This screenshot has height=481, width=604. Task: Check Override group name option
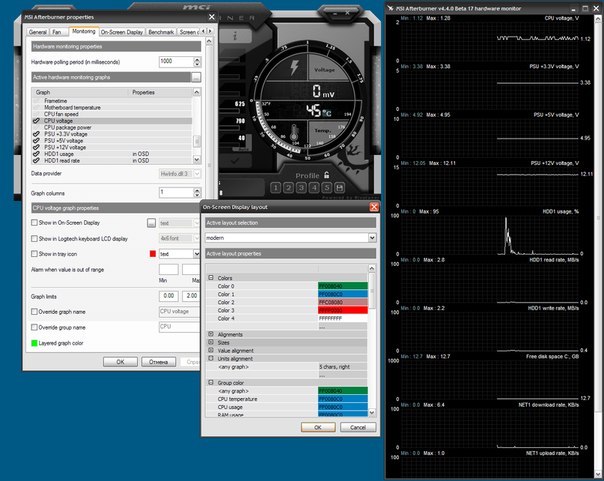coord(34,327)
